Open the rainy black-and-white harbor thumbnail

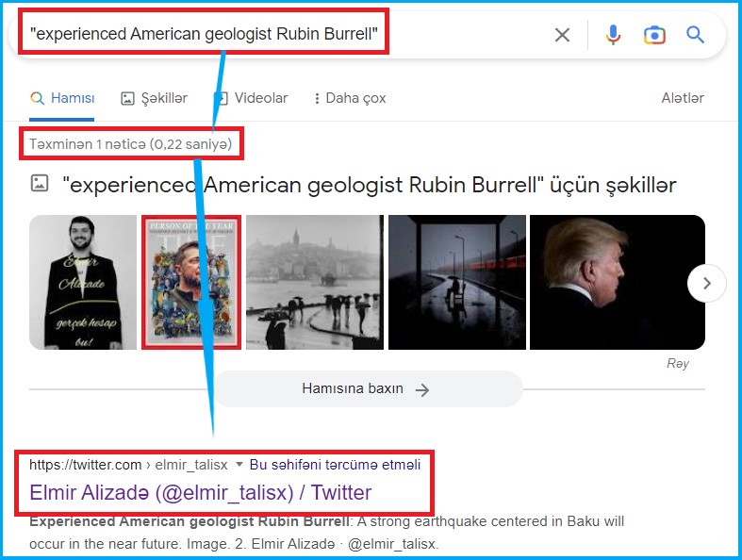(x=312, y=282)
